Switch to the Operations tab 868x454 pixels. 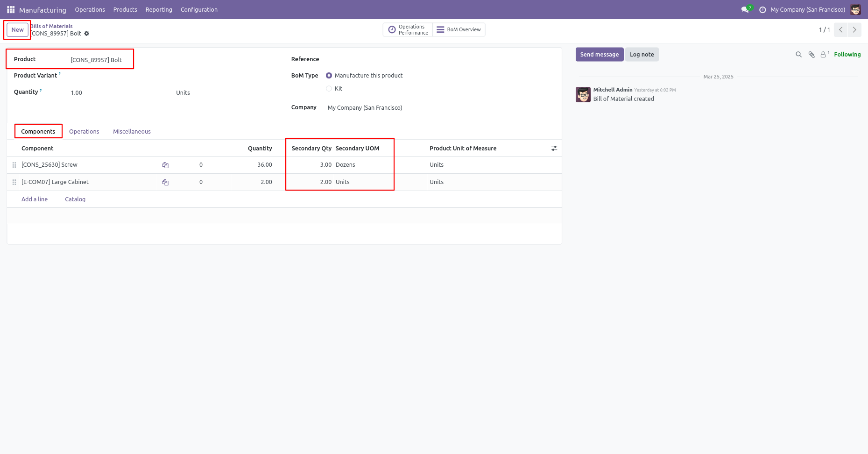coord(84,132)
